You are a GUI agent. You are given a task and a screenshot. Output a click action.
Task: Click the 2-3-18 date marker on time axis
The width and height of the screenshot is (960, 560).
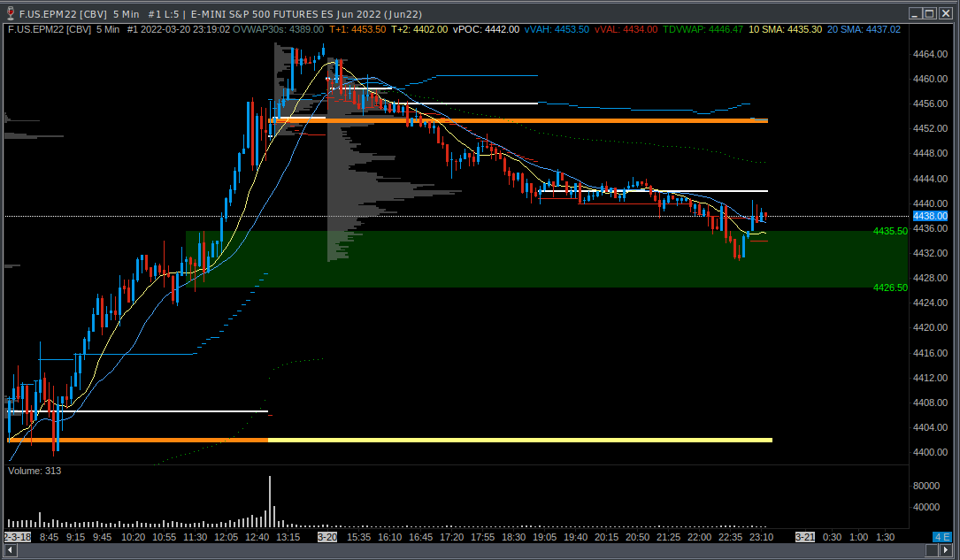[x=17, y=537]
